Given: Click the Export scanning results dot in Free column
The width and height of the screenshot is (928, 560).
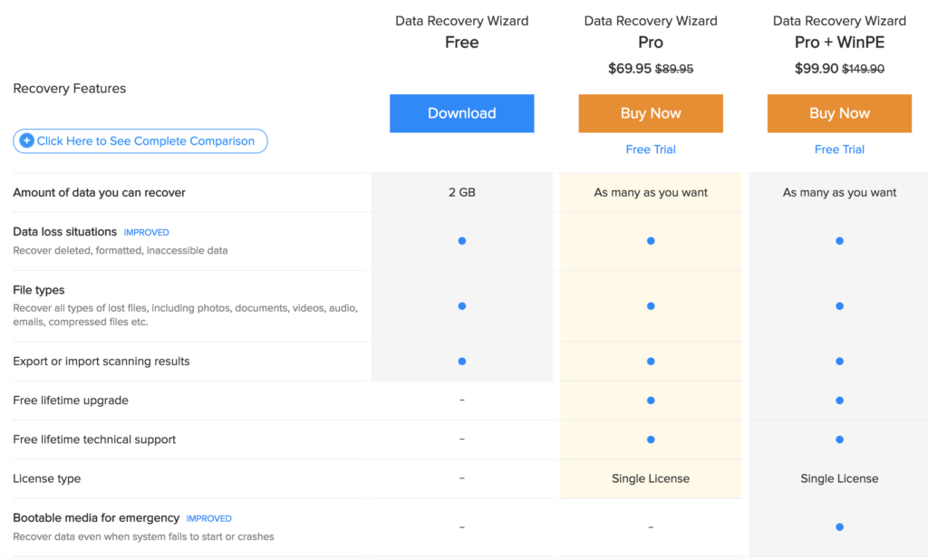Looking at the screenshot, I should pos(461,361).
